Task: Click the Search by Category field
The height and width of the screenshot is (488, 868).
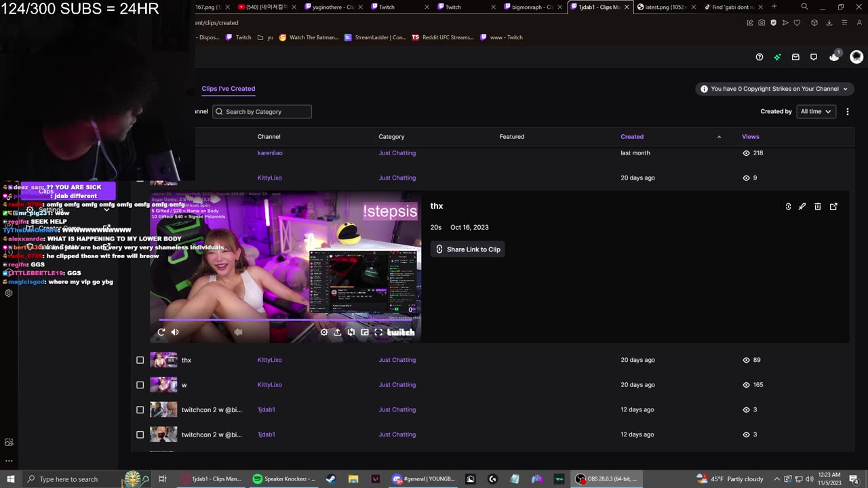Action: click(x=262, y=112)
